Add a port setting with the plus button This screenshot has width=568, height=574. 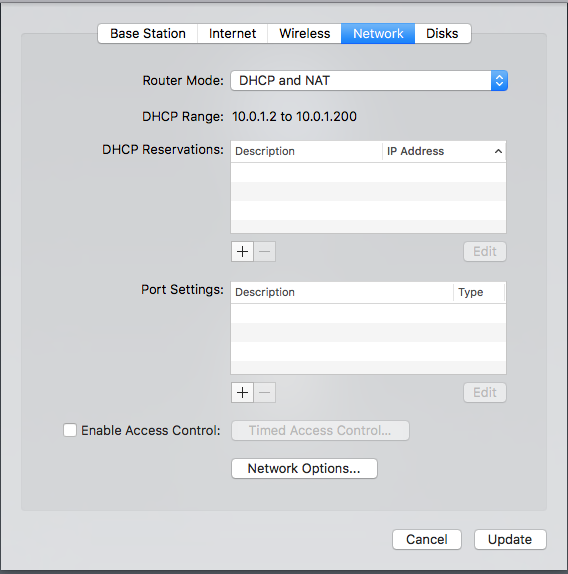[242, 392]
